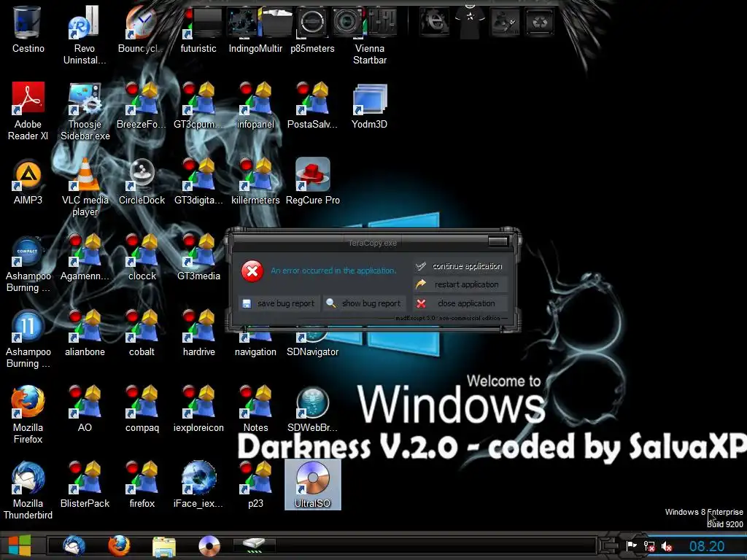Click close application button
The width and height of the screenshot is (747, 560).
tap(460, 303)
